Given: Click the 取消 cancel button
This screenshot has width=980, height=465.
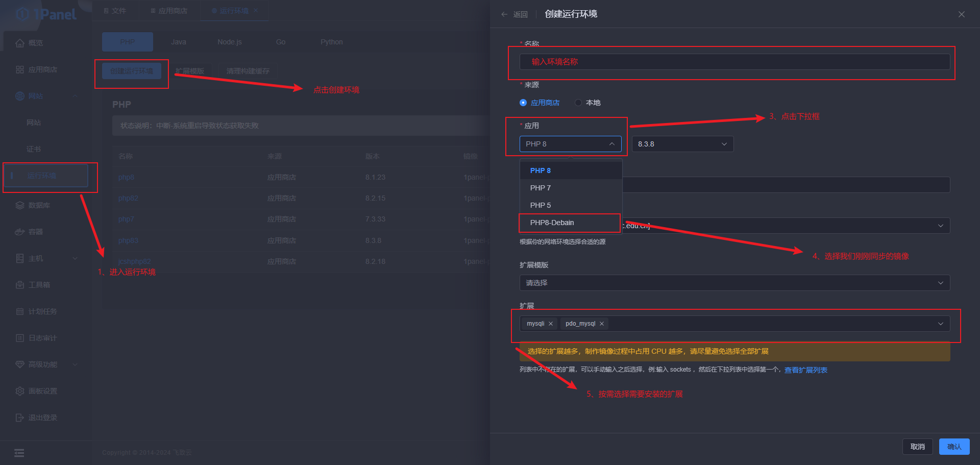Looking at the screenshot, I should pos(918,447).
